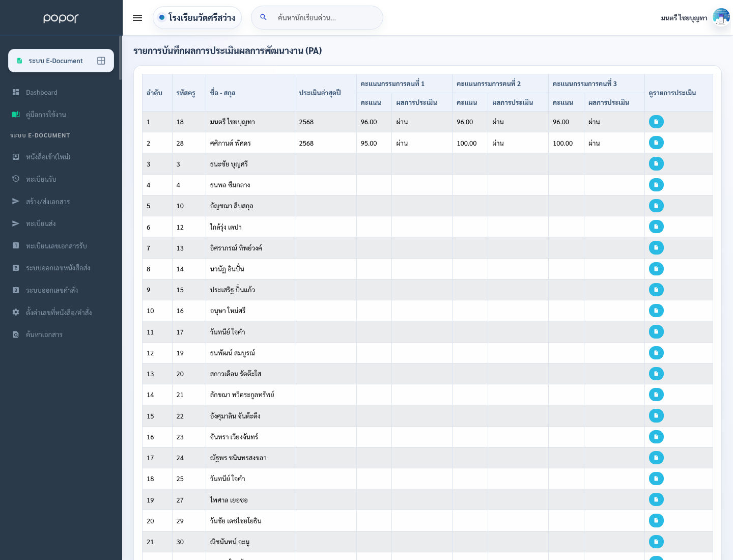Screen dimensions: 733x560
Task: View evaluation list for ธนะชัย บุญศรี
Action: pyautogui.click(x=656, y=163)
